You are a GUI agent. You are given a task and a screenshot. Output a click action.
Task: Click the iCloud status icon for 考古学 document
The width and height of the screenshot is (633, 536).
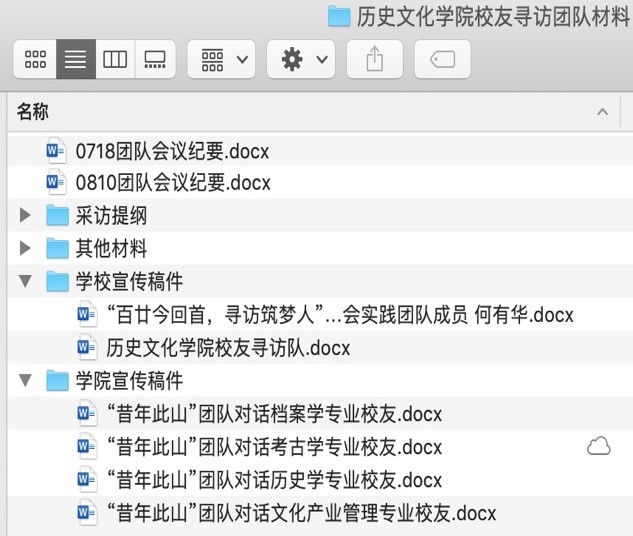[598, 447]
